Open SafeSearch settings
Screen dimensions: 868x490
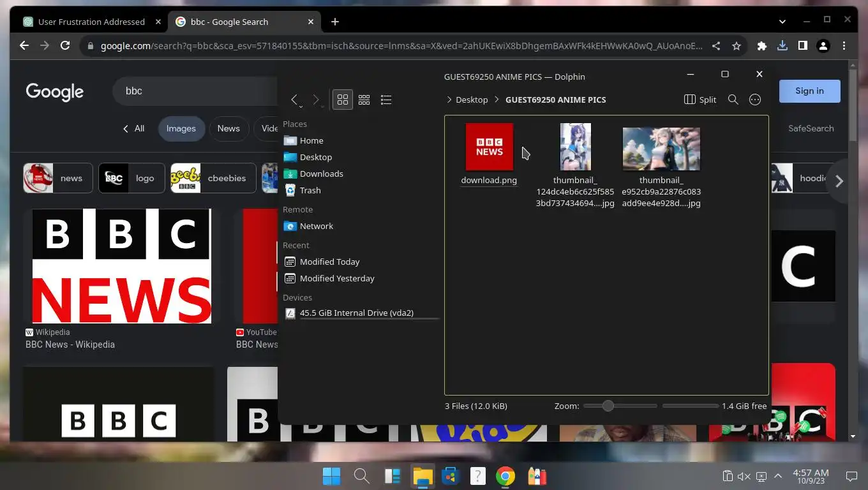coord(811,128)
